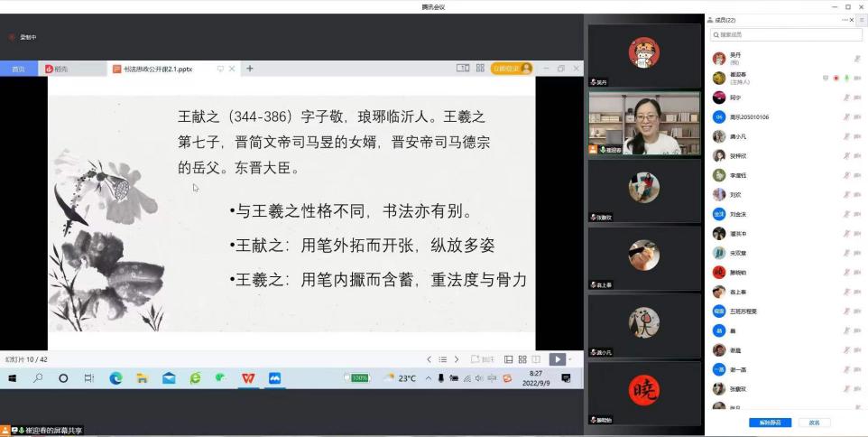Open the slide list navigation menu
The image size is (868, 437).
[442, 359]
